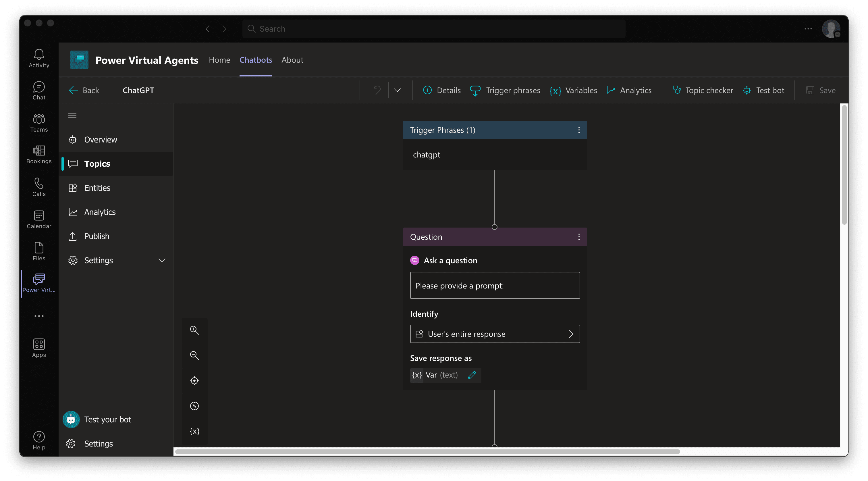
Task: Open Teams more options ellipsis
Action: [x=808, y=29]
